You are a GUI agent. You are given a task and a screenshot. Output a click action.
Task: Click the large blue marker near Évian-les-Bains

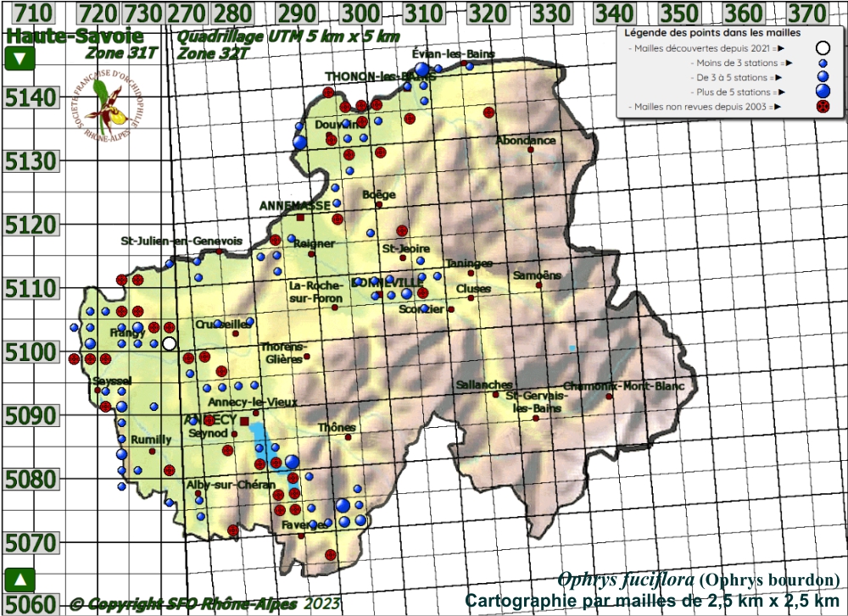click(x=421, y=69)
